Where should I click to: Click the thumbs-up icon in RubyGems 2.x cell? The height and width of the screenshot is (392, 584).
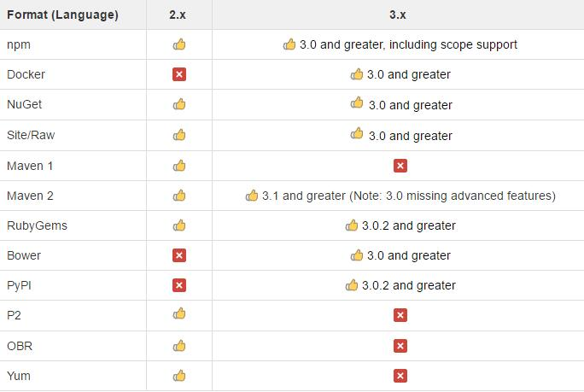coord(179,225)
